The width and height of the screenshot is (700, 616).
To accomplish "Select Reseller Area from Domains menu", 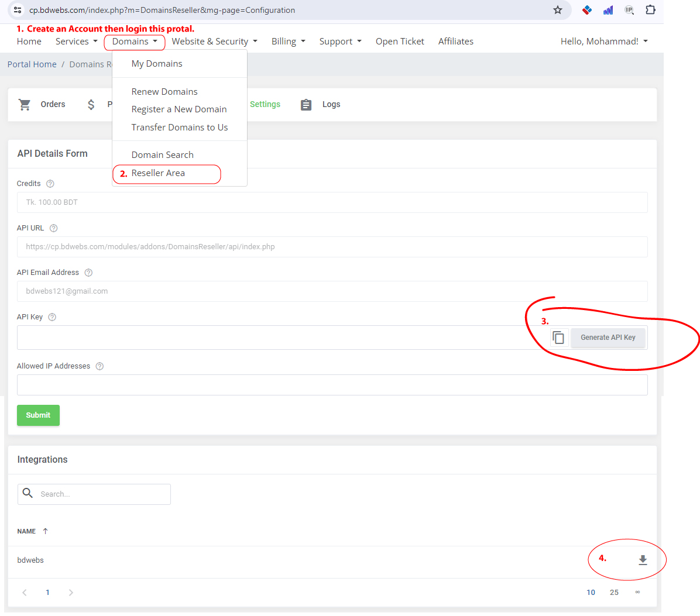I will click(x=158, y=173).
